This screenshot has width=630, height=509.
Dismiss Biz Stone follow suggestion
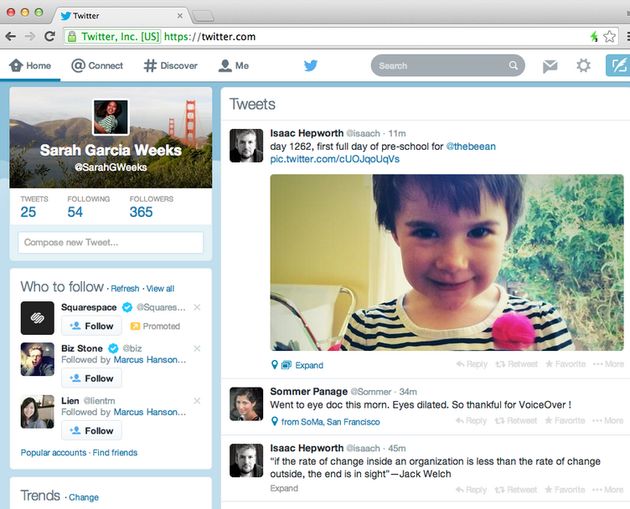pyautogui.click(x=197, y=348)
